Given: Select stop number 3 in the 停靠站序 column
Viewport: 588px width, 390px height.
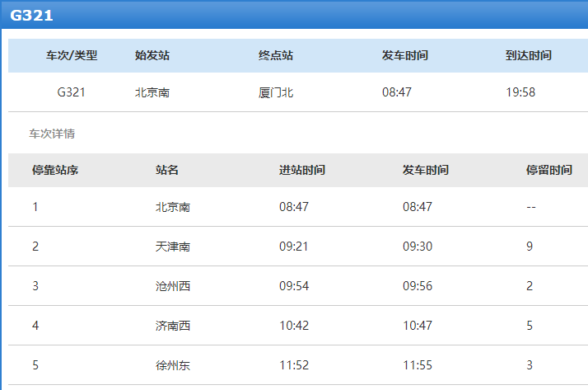Looking at the screenshot, I should (35, 286).
